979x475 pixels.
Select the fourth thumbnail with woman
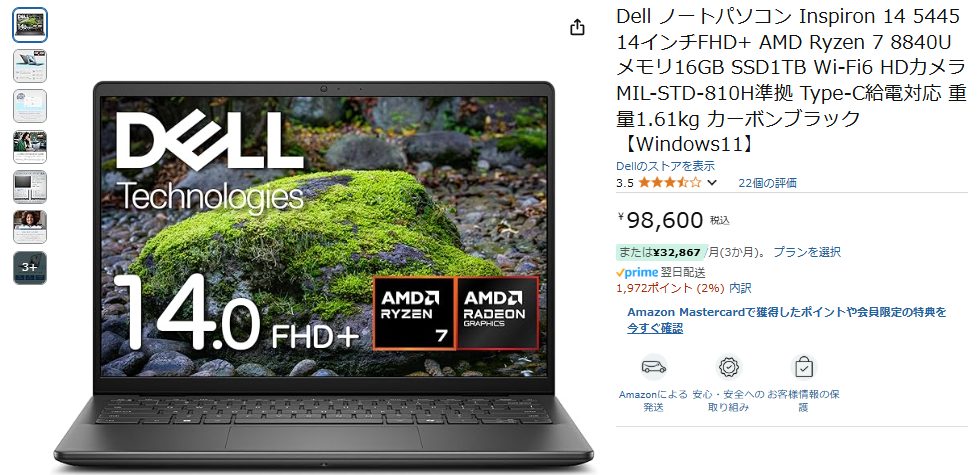30,147
